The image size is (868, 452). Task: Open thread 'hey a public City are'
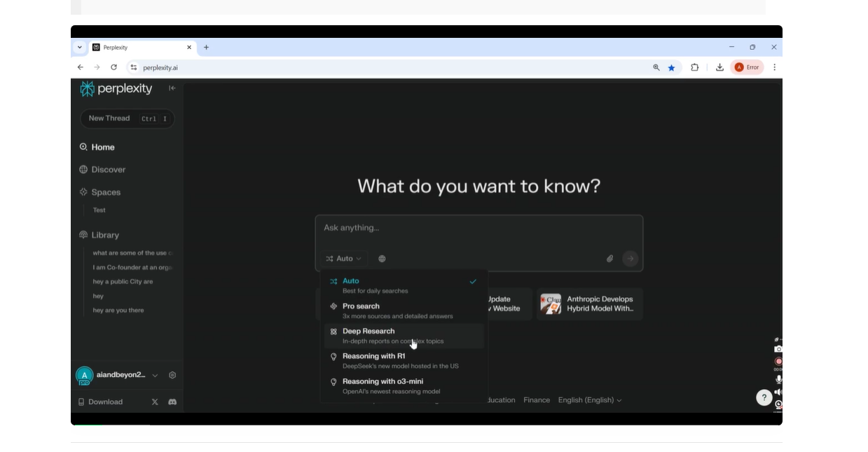123,282
